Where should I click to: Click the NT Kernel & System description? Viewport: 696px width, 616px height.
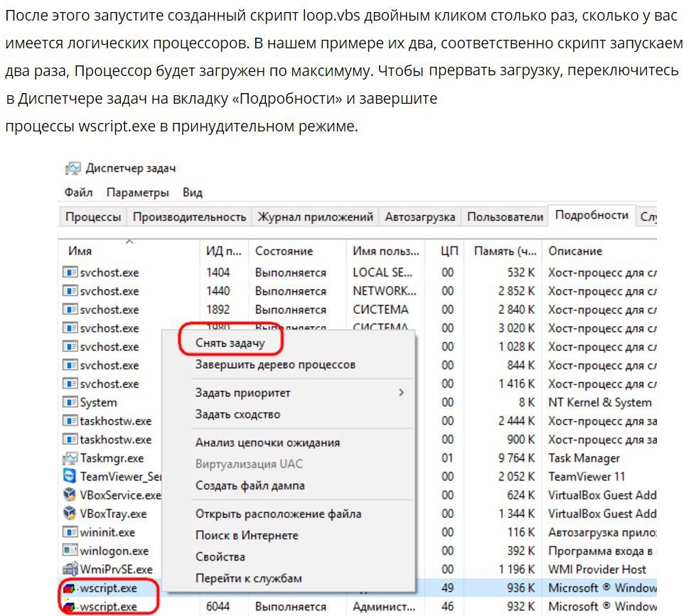coord(600,402)
